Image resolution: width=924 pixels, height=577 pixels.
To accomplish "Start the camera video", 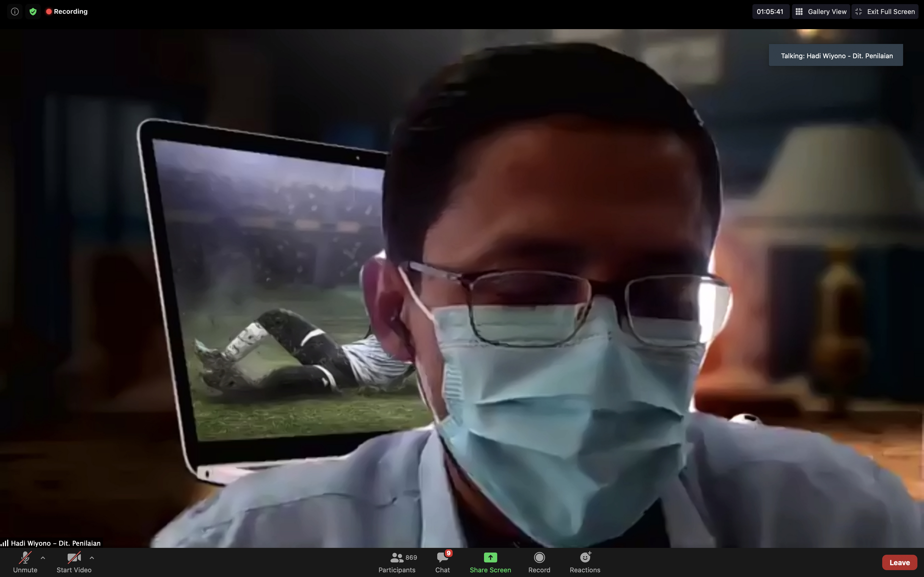I will [74, 562].
